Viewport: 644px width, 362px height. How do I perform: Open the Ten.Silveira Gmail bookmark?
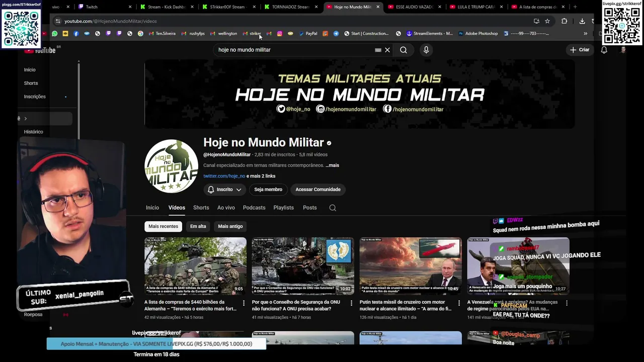pos(162,34)
